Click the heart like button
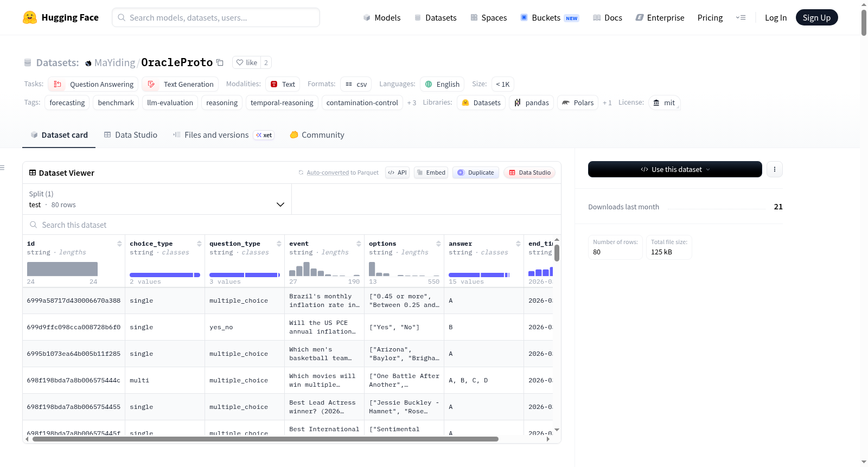Image resolution: width=868 pixels, height=467 pixels. (246, 62)
